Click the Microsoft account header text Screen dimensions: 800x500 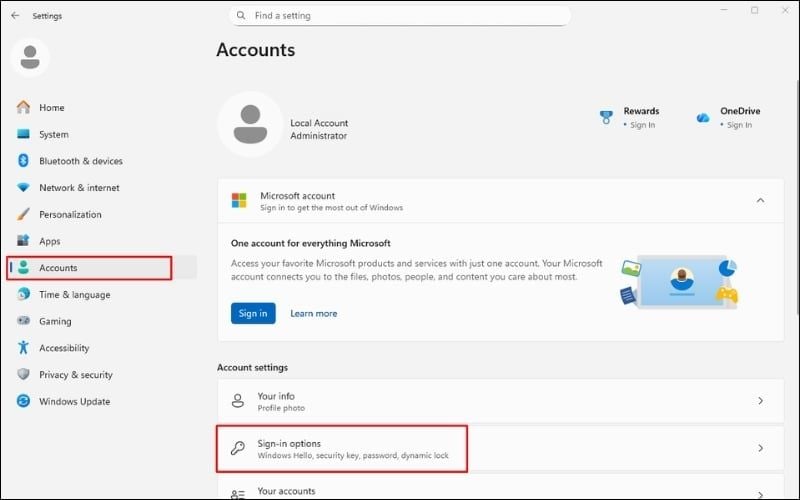[297, 195]
